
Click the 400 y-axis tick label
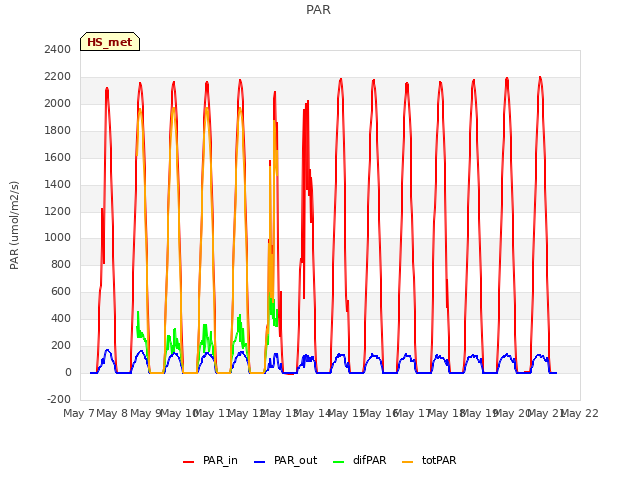(x=61, y=318)
